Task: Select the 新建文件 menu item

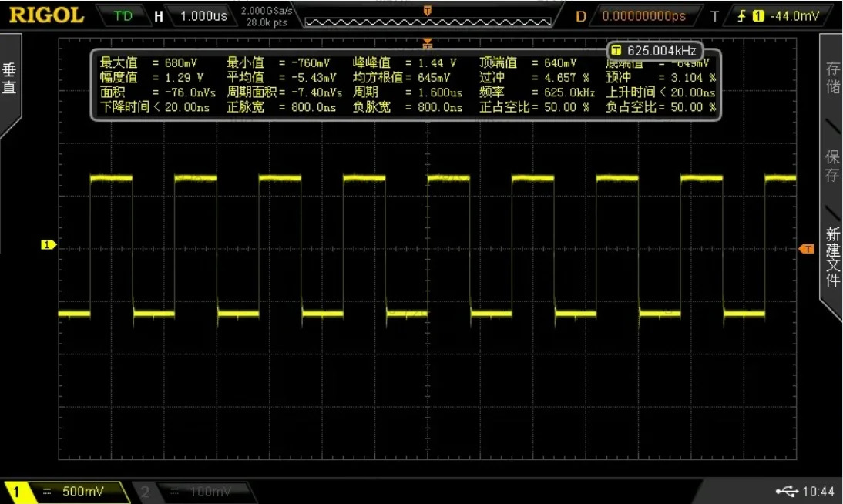Action: click(833, 257)
